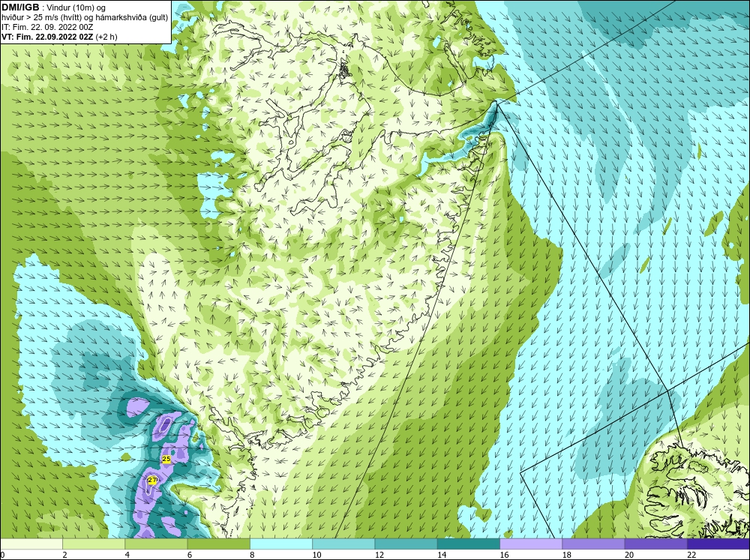Click the scale value 12 label
Screen dimensions: 750x560
(379, 555)
